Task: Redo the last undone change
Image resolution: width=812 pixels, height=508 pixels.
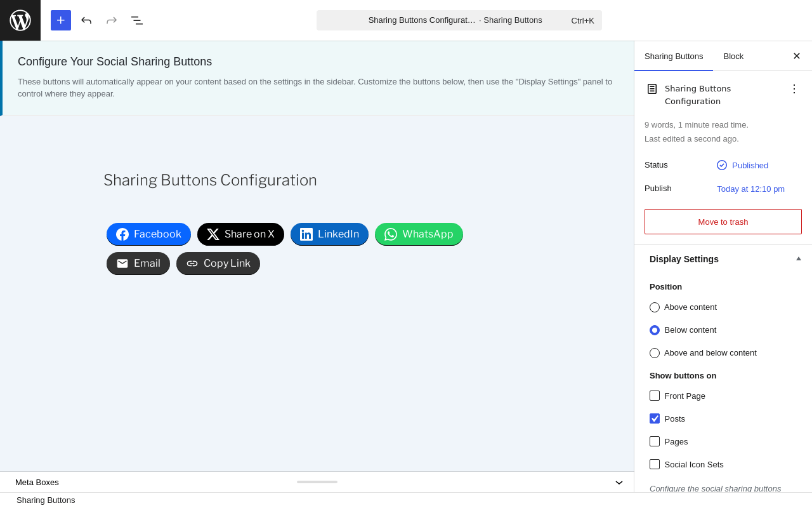Action: [112, 20]
